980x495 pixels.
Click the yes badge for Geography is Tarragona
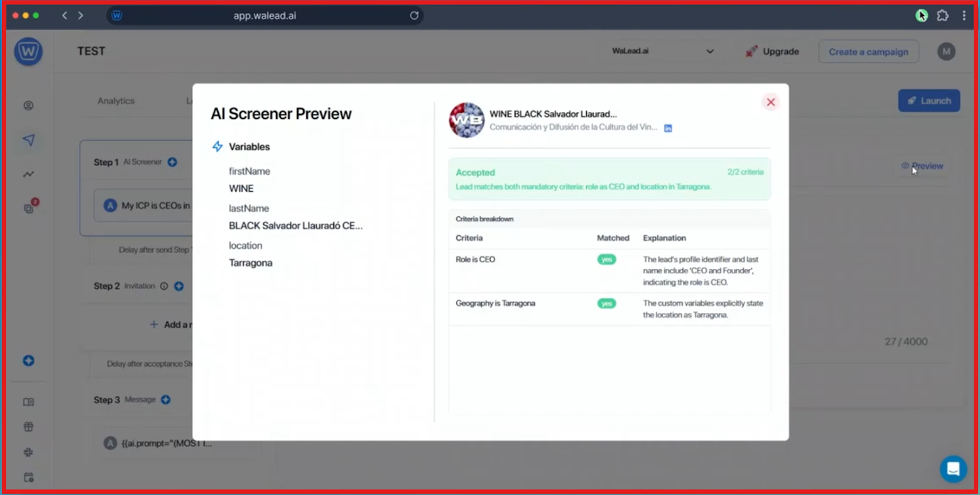pyautogui.click(x=606, y=304)
